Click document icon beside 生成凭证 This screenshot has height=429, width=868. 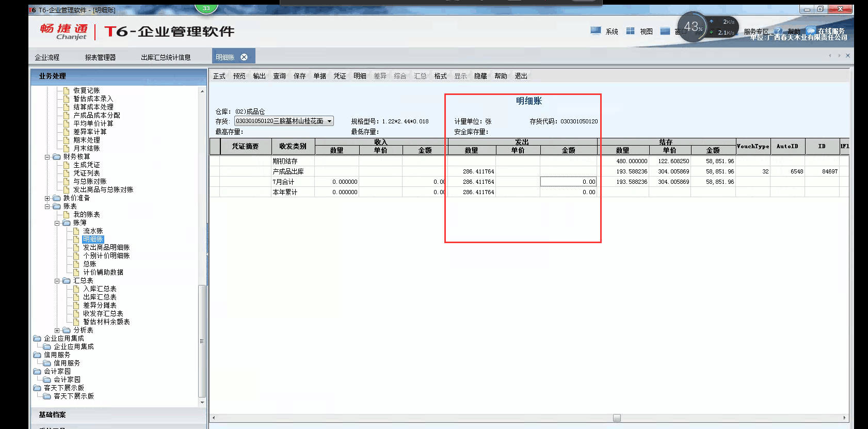click(67, 165)
